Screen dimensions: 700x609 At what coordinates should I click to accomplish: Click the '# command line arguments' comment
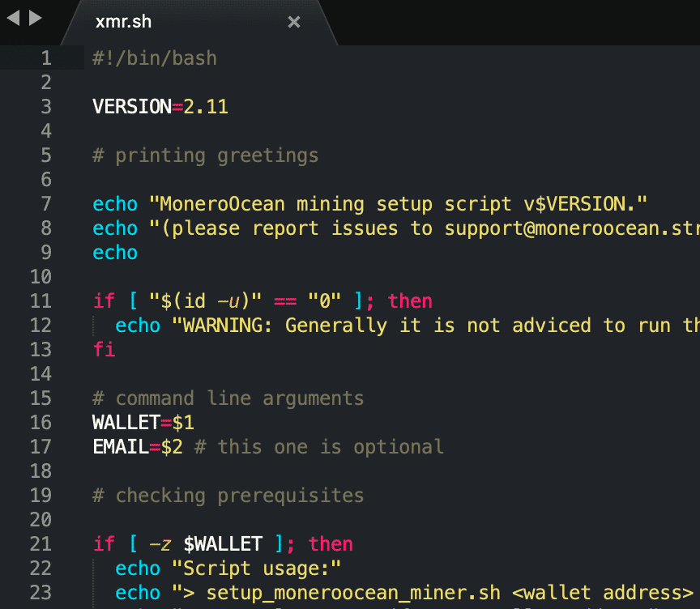228,398
